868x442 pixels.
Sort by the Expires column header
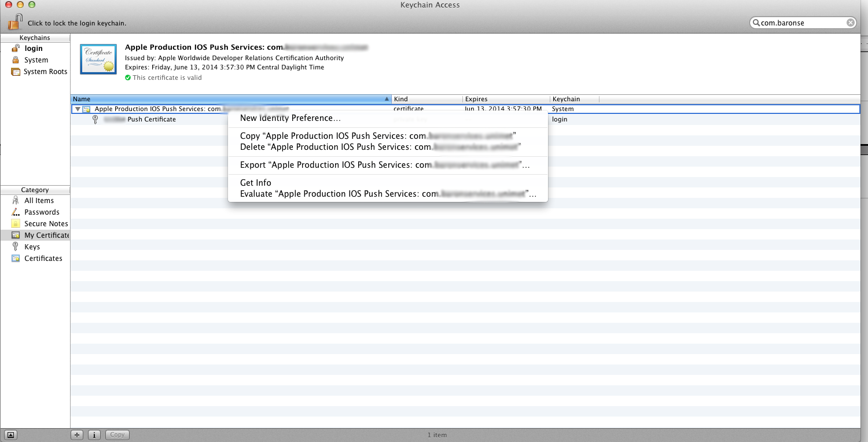click(506, 99)
